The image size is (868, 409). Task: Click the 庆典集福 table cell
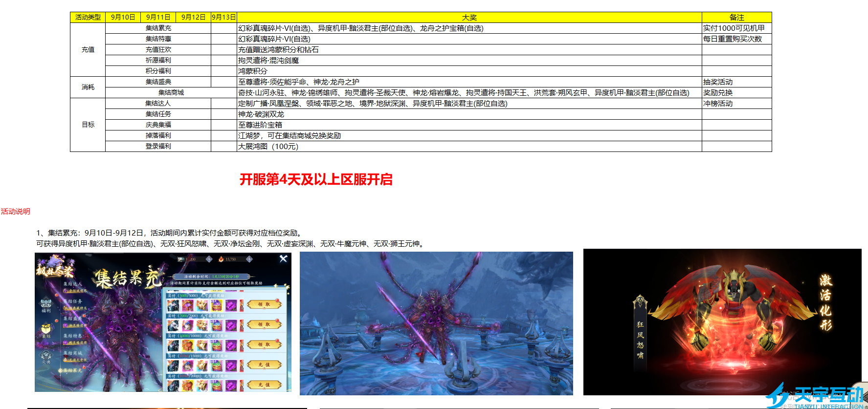[x=158, y=125]
